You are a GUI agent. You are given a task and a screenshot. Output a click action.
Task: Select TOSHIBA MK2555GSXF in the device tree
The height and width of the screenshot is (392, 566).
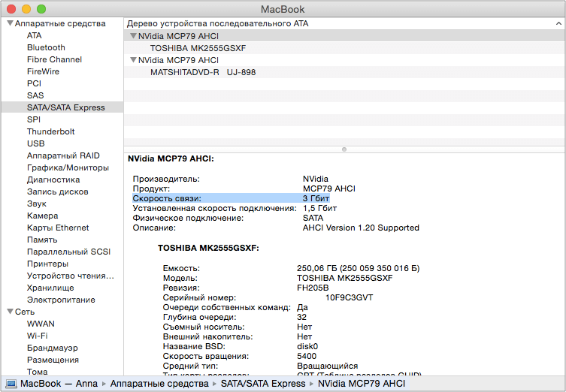click(198, 48)
